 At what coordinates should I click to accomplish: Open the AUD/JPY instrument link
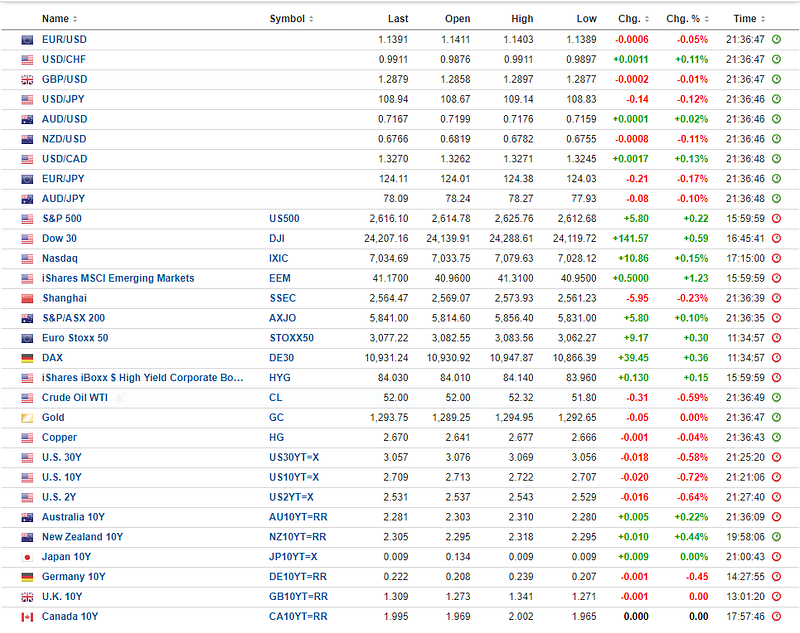[x=63, y=199]
